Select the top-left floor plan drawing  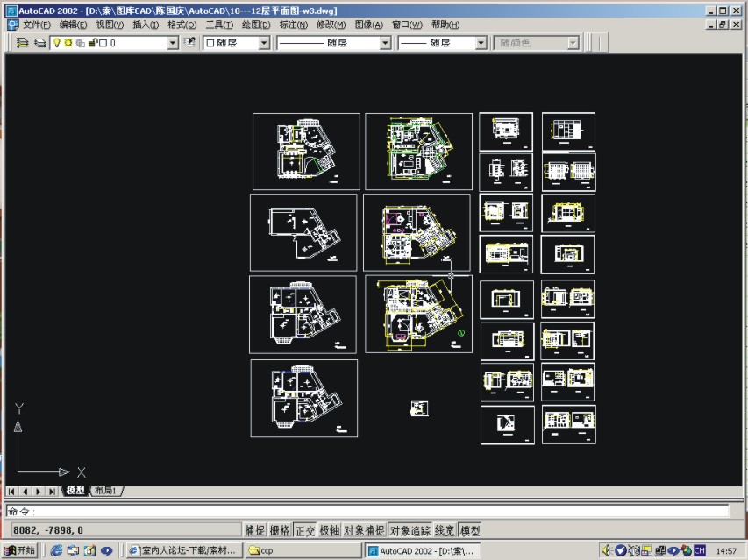pos(306,152)
